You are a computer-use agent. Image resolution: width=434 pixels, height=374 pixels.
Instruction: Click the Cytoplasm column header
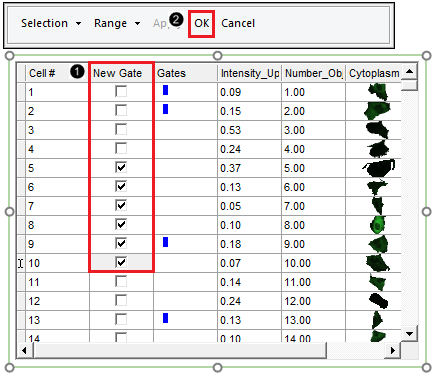coord(374,73)
